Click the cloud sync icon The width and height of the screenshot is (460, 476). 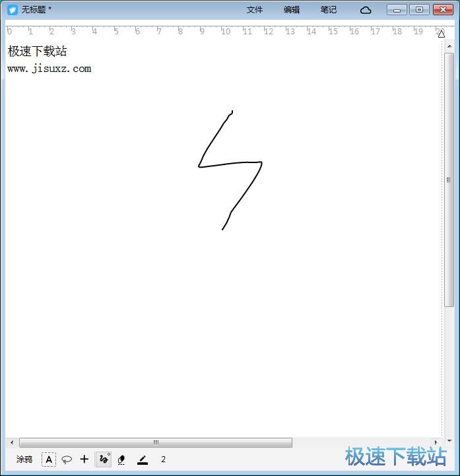coord(366,11)
